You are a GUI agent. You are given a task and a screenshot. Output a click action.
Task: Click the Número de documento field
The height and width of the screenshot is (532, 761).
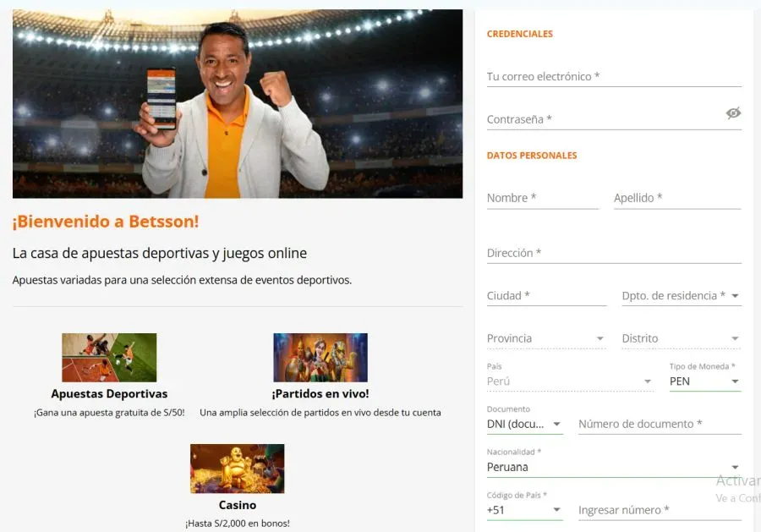pyautogui.click(x=660, y=424)
